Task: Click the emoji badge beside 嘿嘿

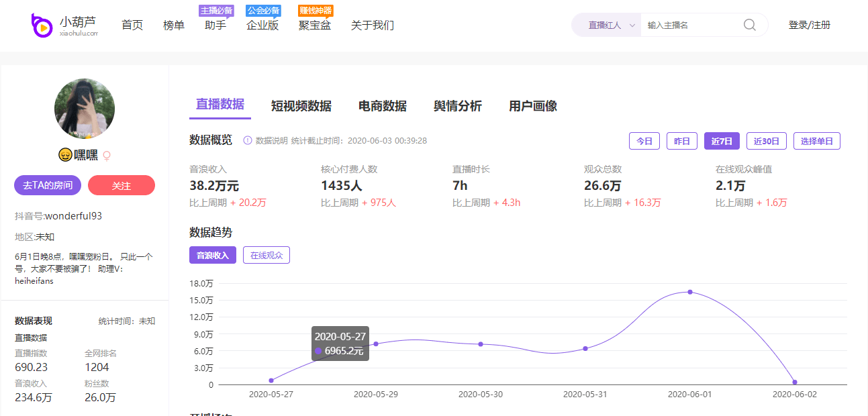Action: pos(65,155)
